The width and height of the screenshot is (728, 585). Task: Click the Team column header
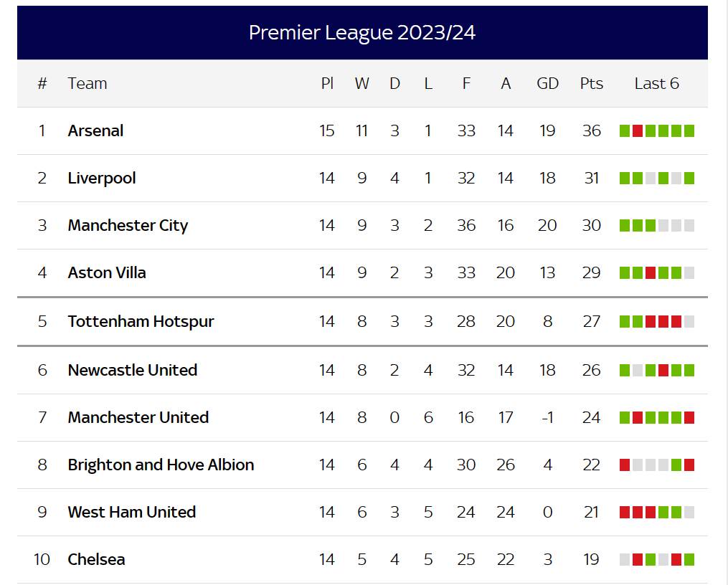click(88, 83)
